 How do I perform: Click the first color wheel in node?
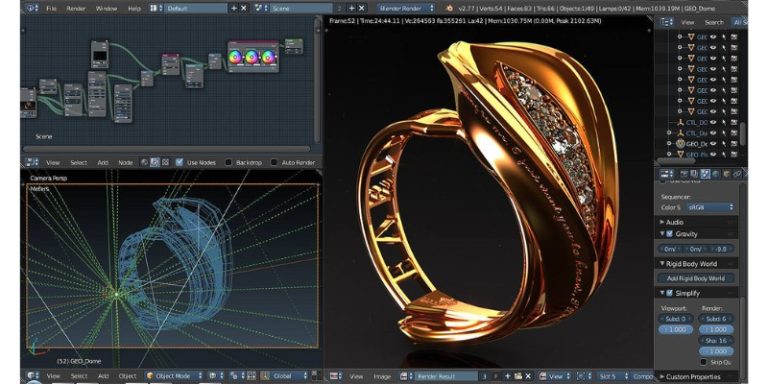pos(236,57)
